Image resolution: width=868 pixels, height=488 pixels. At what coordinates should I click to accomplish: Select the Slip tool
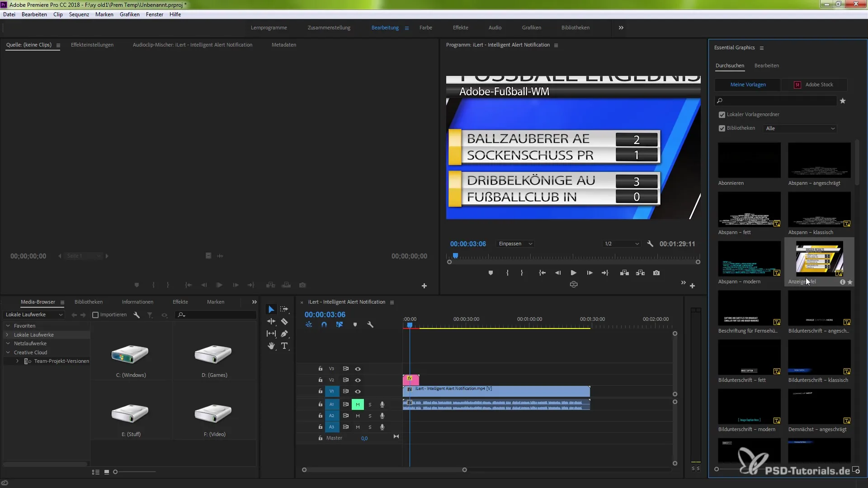point(271,333)
